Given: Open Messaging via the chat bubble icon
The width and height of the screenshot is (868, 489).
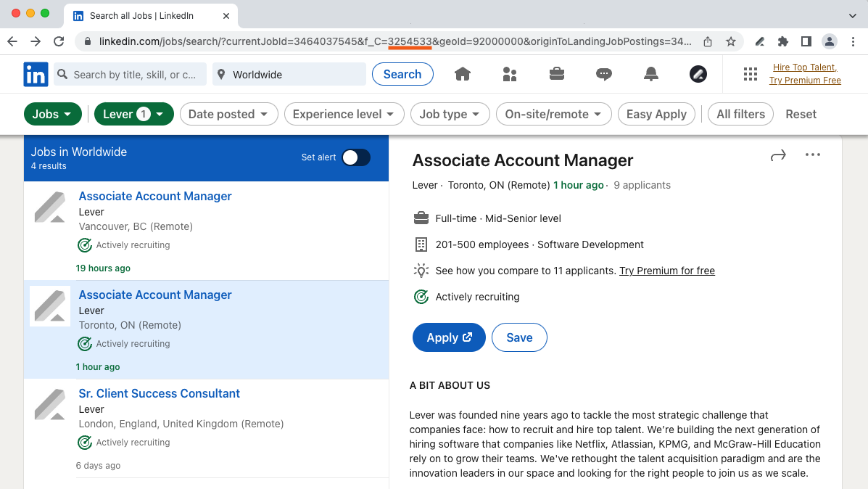Looking at the screenshot, I should 604,74.
